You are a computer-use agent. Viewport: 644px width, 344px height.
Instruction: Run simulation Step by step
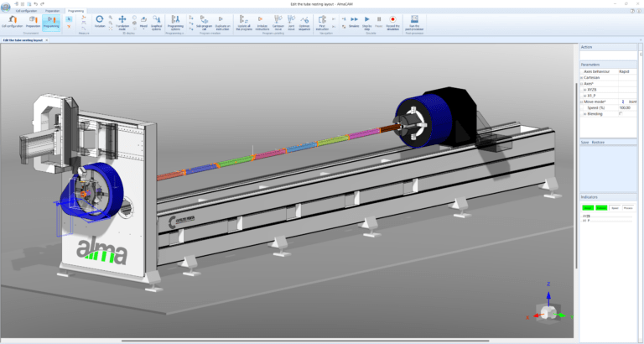coord(367,19)
